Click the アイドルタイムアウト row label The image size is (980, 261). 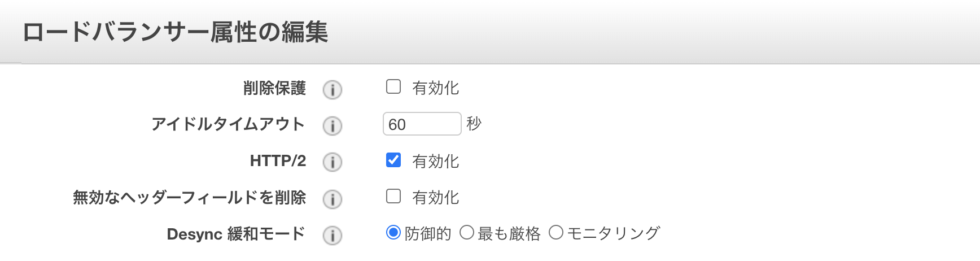[228, 124]
